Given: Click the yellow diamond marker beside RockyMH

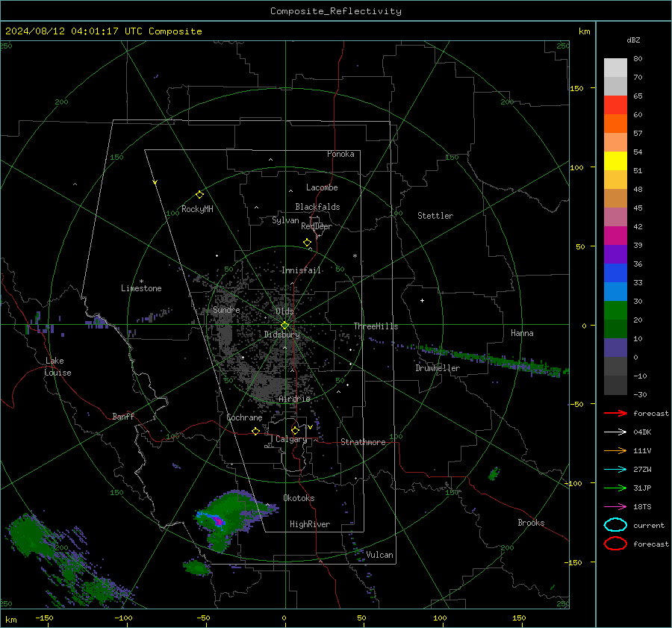Looking at the screenshot, I should click(199, 195).
